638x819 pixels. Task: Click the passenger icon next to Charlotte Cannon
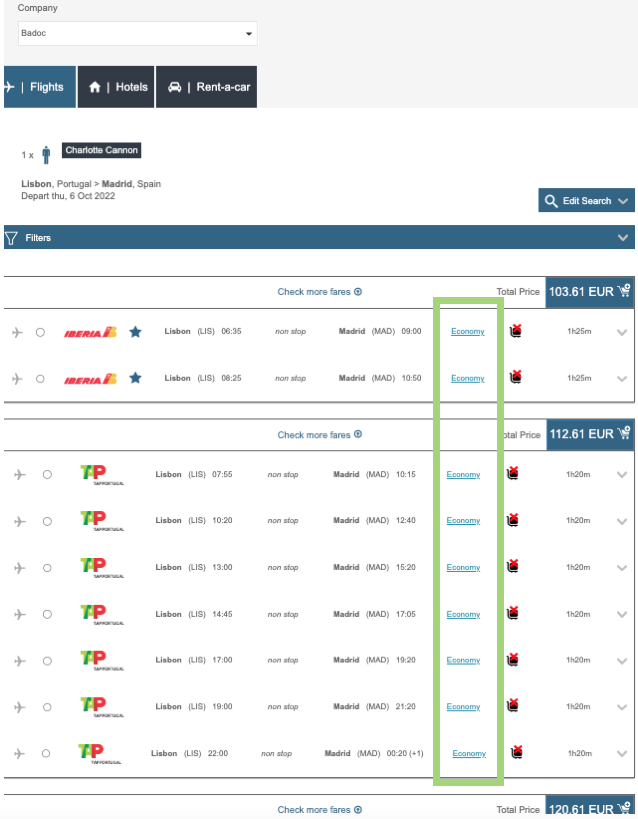[46, 155]
